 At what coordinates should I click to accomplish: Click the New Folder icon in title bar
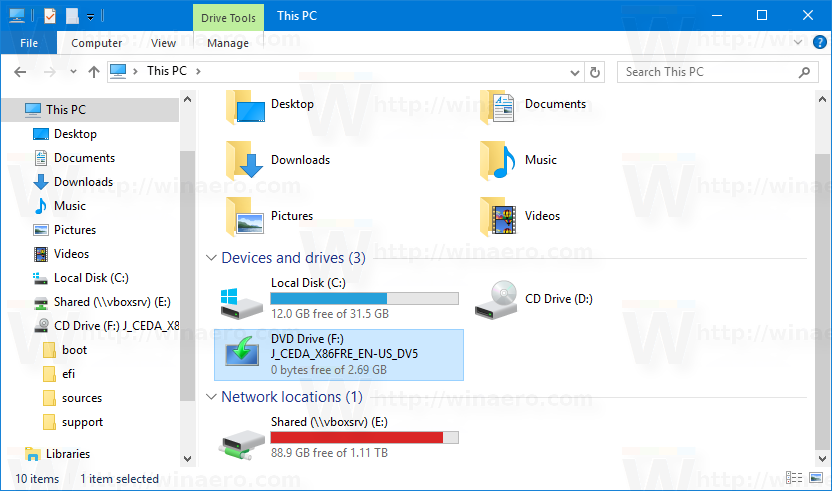pos(72,16)
